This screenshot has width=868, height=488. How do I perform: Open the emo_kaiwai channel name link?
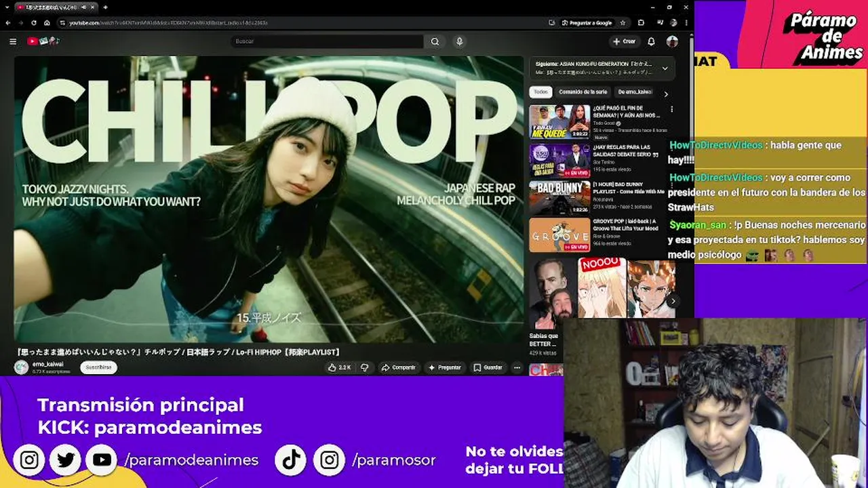point(47,364)
